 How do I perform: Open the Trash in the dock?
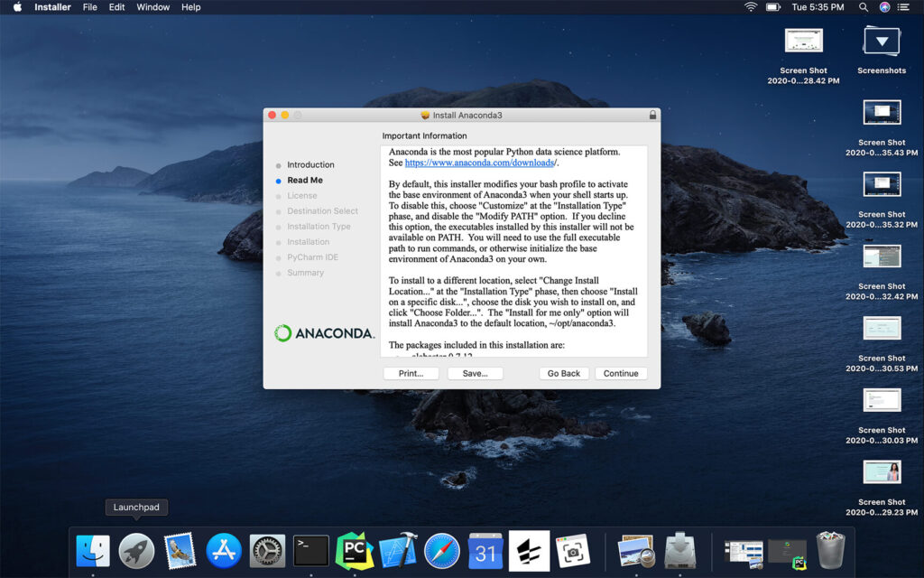(x=830, y=551)
